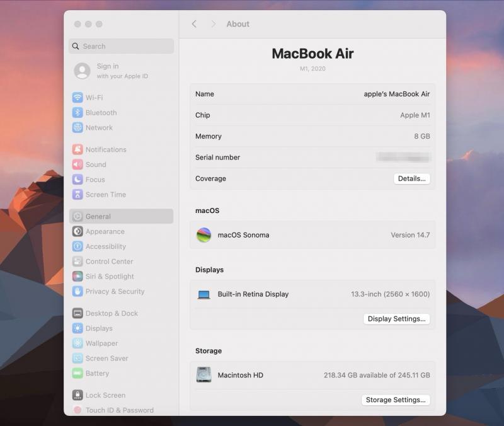This screenshot has height=426, width=504.
Task: Go forward using the right chevron
Action: tap(213, 24)
